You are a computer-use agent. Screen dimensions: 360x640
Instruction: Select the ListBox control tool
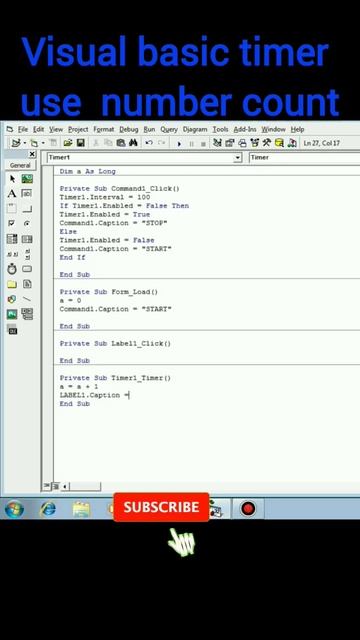point(27,239)
